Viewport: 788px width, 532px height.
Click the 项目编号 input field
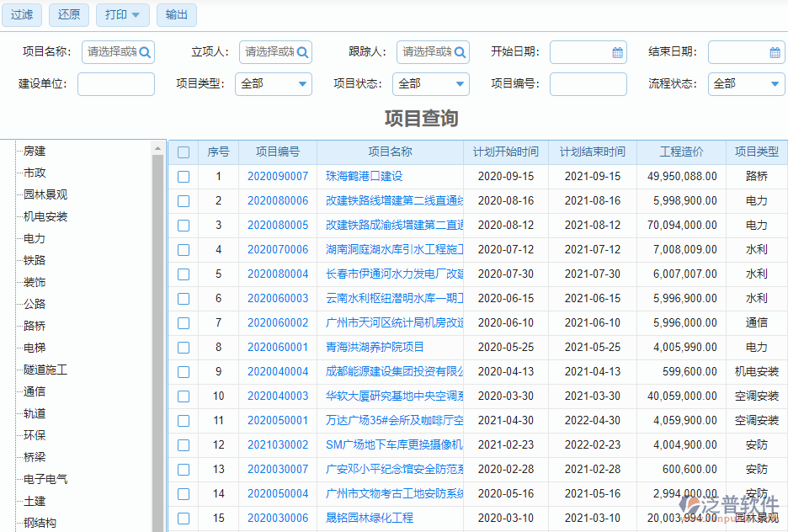tap(588, 84)
